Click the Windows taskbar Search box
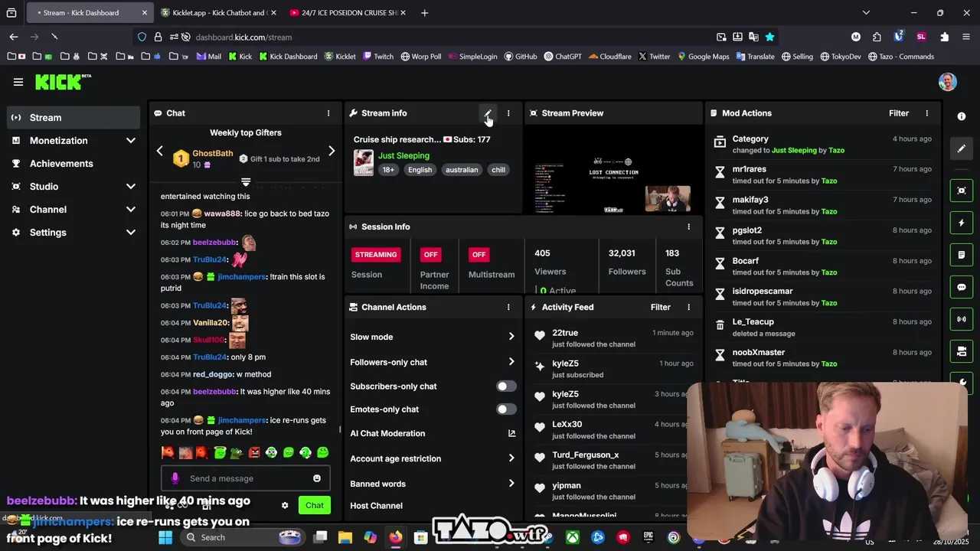Image resolution: width=980 pixels, height=551 pixels. [244, 537]
